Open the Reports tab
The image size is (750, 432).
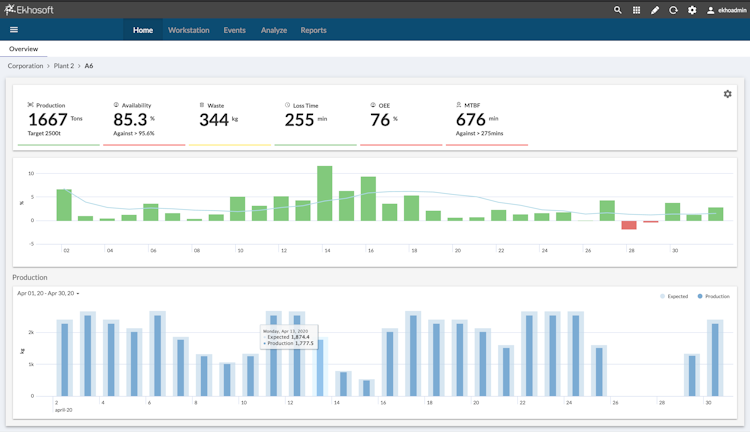(x=313, y=30)
